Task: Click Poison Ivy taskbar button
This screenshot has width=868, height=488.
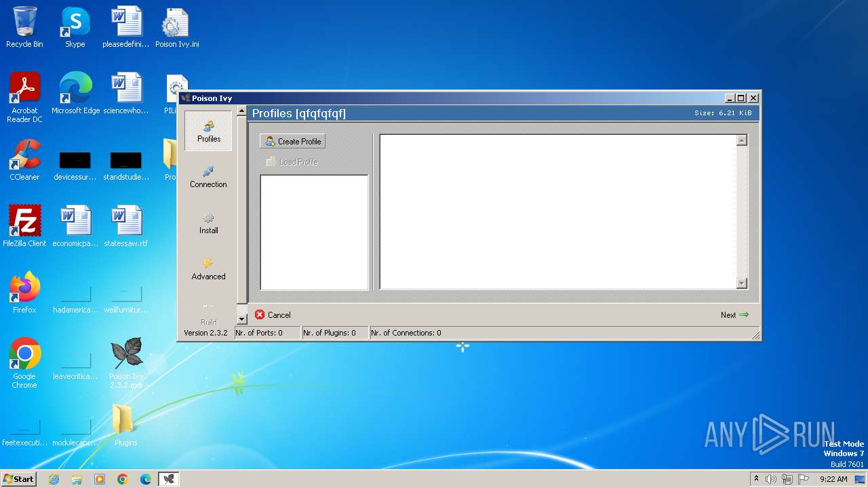Action: pyautogui.click(x=169, y=479)
